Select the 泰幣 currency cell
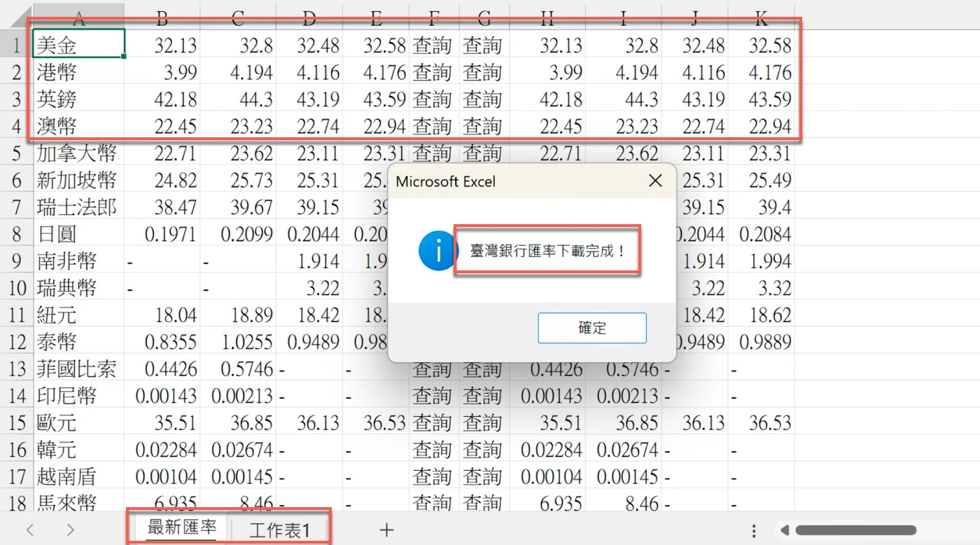This screenshot has width=980, height=545. 78,342
